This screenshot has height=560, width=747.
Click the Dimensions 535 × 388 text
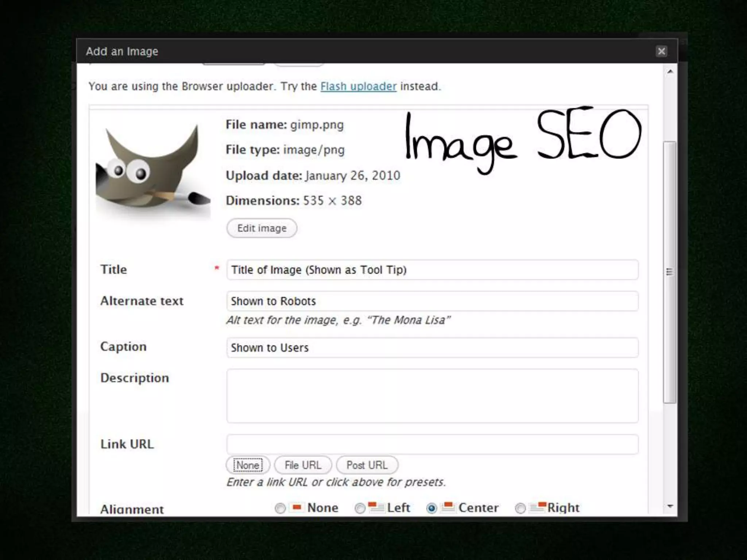point(294,201)
